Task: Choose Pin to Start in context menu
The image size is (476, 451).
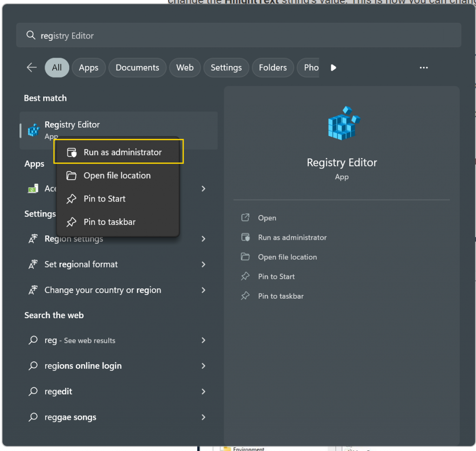Action: [119, 199]
